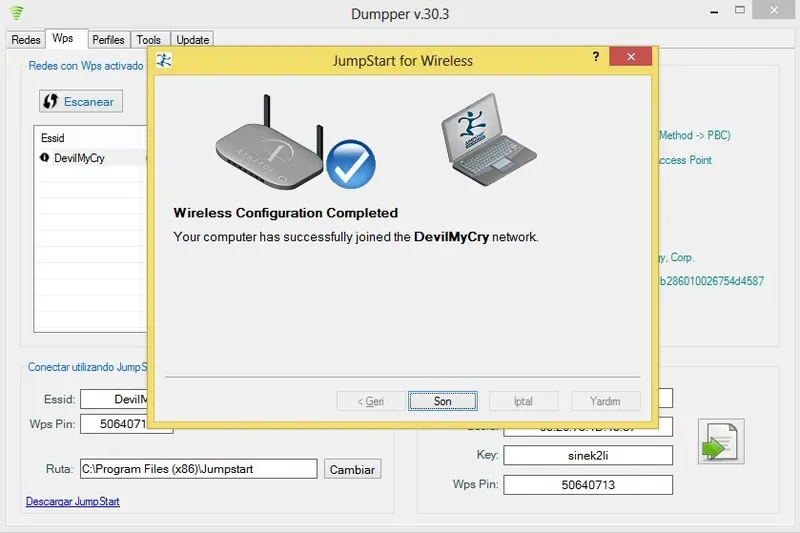Image resolution: width=800 pixels, height=533 pixels.
Task: Click the Key: label
Action: (487, 454)
